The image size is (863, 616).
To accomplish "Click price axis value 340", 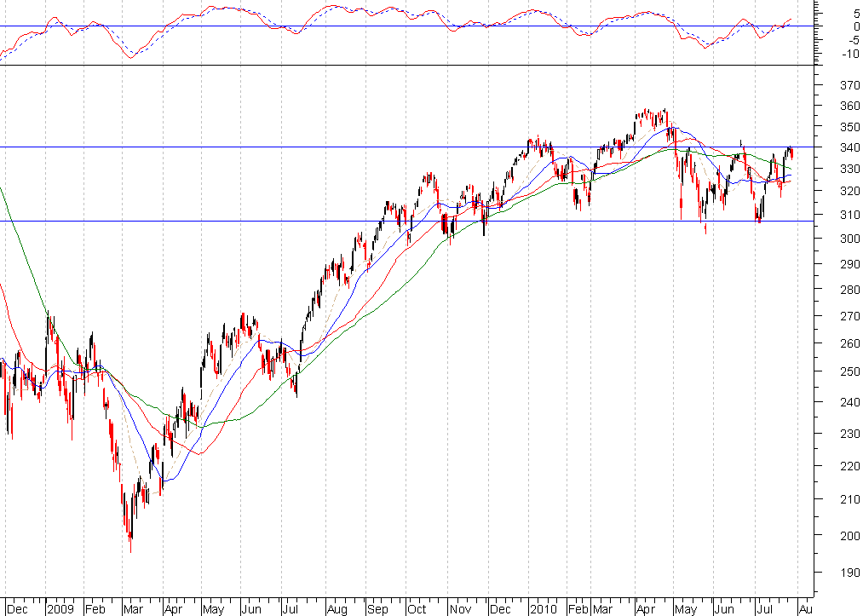I will pos(849,148).
